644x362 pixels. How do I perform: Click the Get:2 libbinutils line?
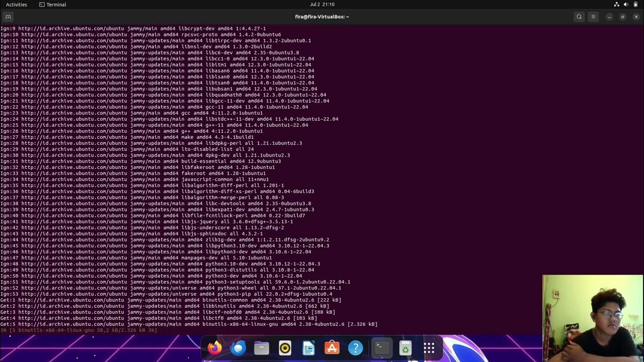165,306
